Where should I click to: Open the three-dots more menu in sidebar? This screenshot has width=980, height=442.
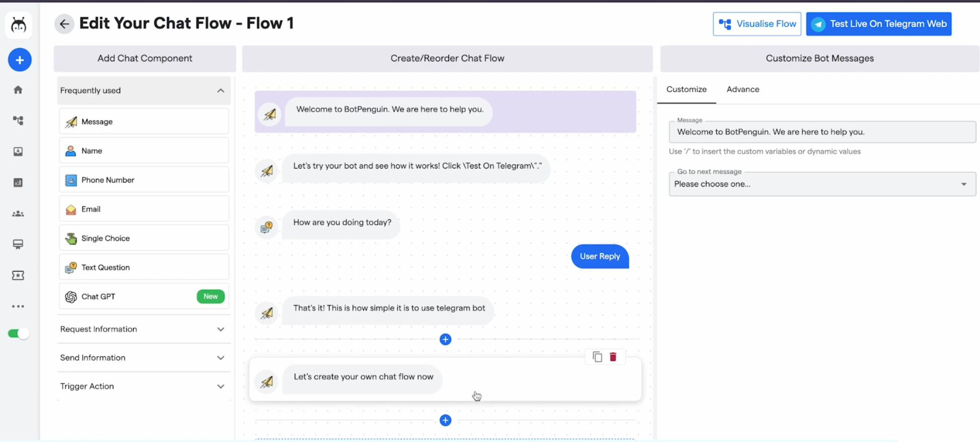click(x=18, y=306)
